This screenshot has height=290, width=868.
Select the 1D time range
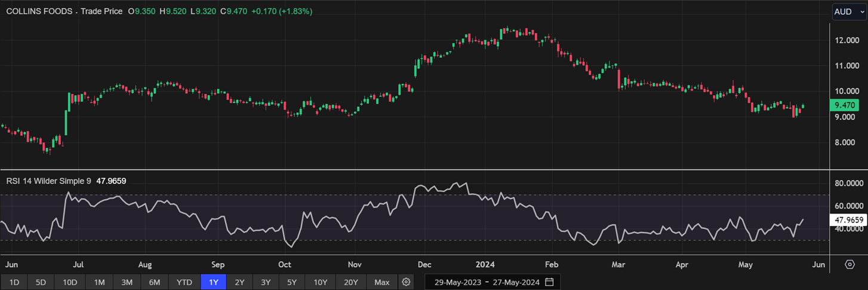coord(14,282)
